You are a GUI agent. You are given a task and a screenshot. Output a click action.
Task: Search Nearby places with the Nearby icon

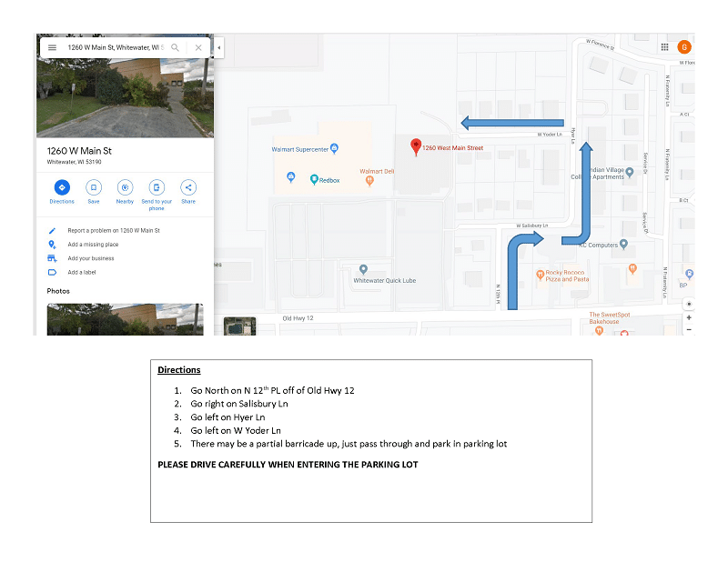[x=125, y=187]
